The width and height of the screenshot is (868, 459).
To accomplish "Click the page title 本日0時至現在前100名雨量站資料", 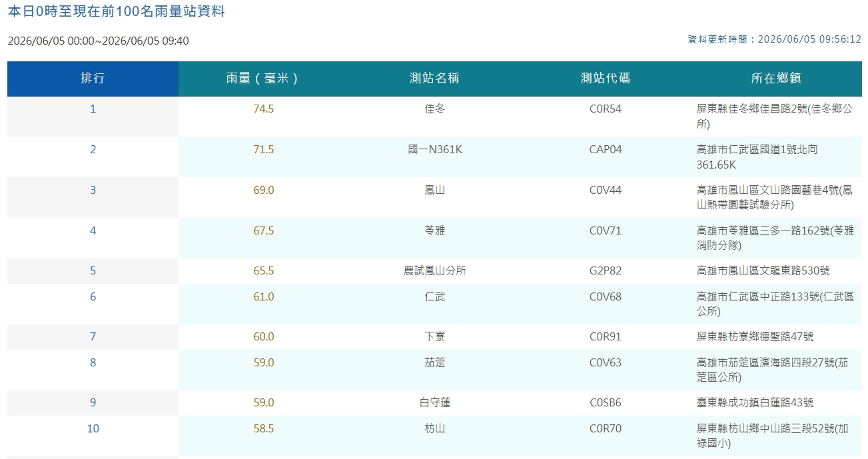I will click(x=116, y=11).
